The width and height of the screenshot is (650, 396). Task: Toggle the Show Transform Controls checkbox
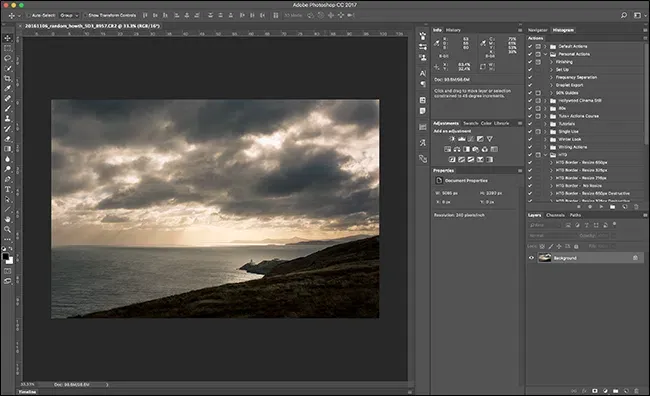[x=85, y=15]
